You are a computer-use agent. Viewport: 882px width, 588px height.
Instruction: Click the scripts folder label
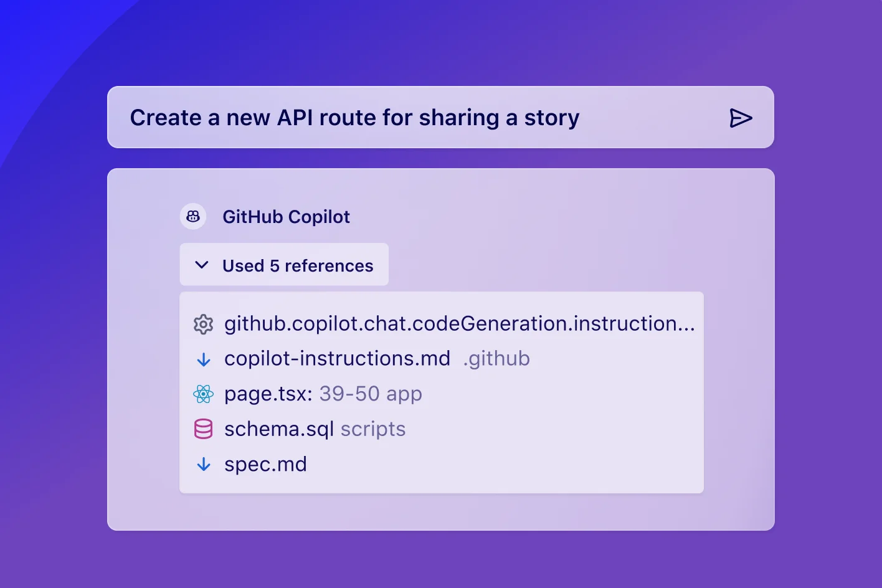pyautogui.click(x=373, y=429)
